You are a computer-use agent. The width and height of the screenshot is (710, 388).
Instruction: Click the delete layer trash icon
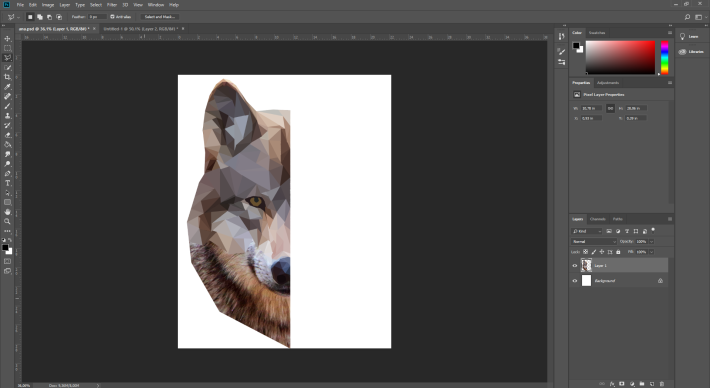tap(662, 383)
